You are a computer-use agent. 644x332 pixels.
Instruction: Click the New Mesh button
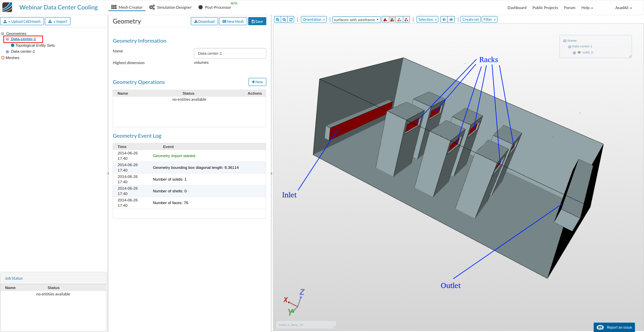[233, 21]
